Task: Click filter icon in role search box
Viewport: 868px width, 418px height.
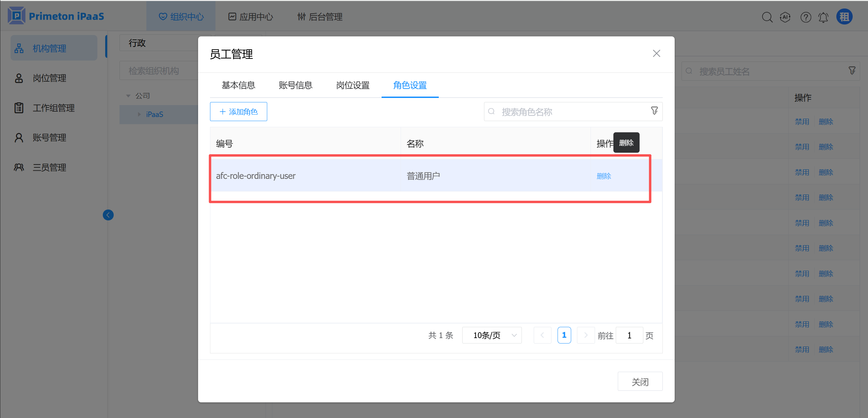Action: pos(654,111)
